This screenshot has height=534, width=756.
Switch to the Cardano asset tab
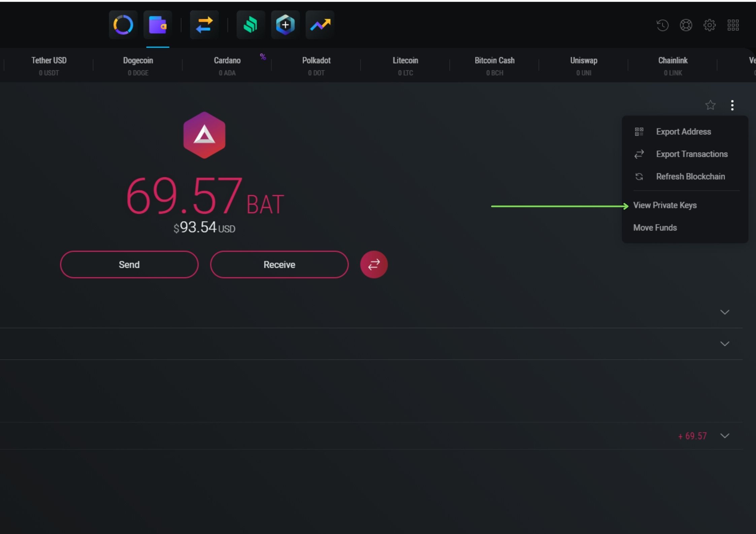click(x=227, y=66)
